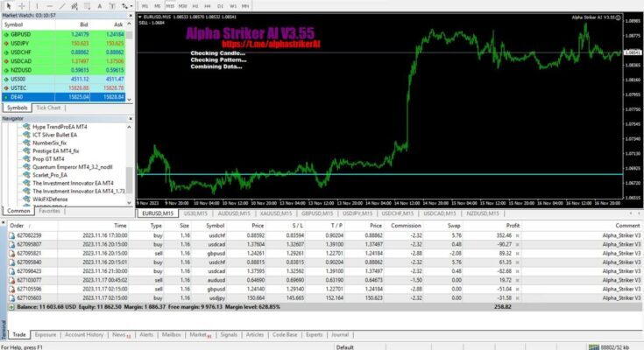Viewport: 644px width, 350px height.
Task: Select the horizontal line drawing tool
Action: point(49,6)
